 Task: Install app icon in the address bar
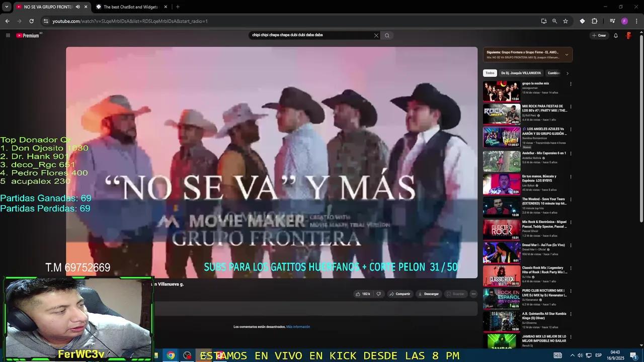[543, 21]
